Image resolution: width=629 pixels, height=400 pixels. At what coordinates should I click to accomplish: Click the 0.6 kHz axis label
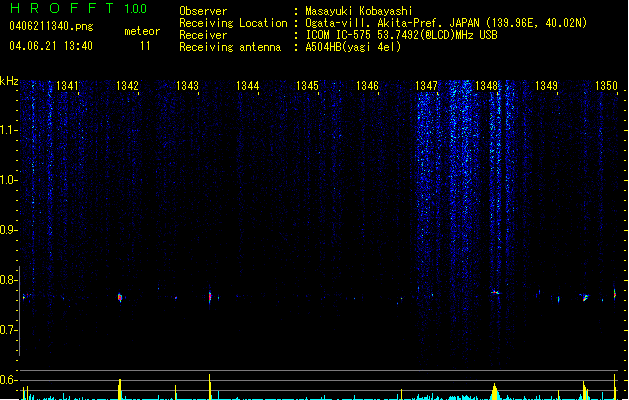[7, 380]
